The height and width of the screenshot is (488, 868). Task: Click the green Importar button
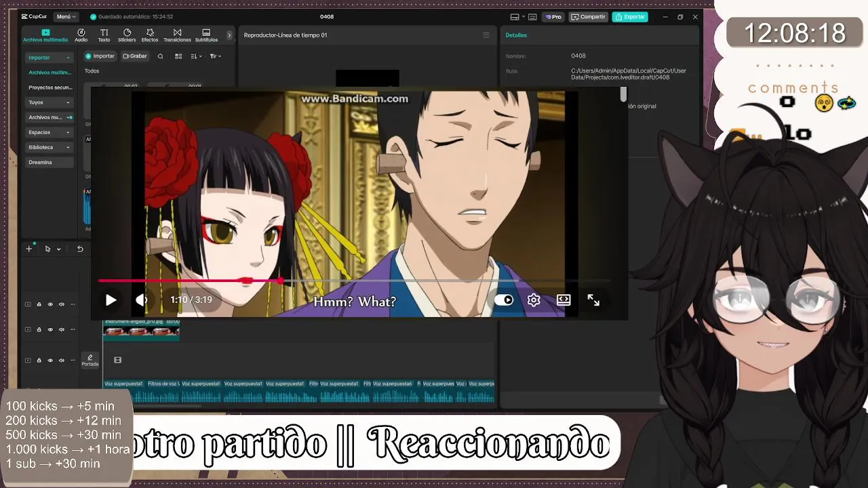coord(100,56)
